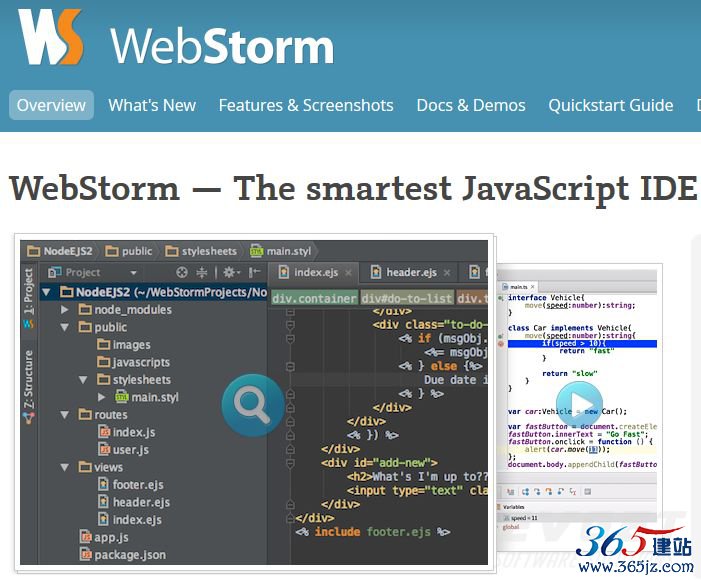Click NodeEJS2 breadcrumb folder

pyautogui.click(x=60, y=251)
